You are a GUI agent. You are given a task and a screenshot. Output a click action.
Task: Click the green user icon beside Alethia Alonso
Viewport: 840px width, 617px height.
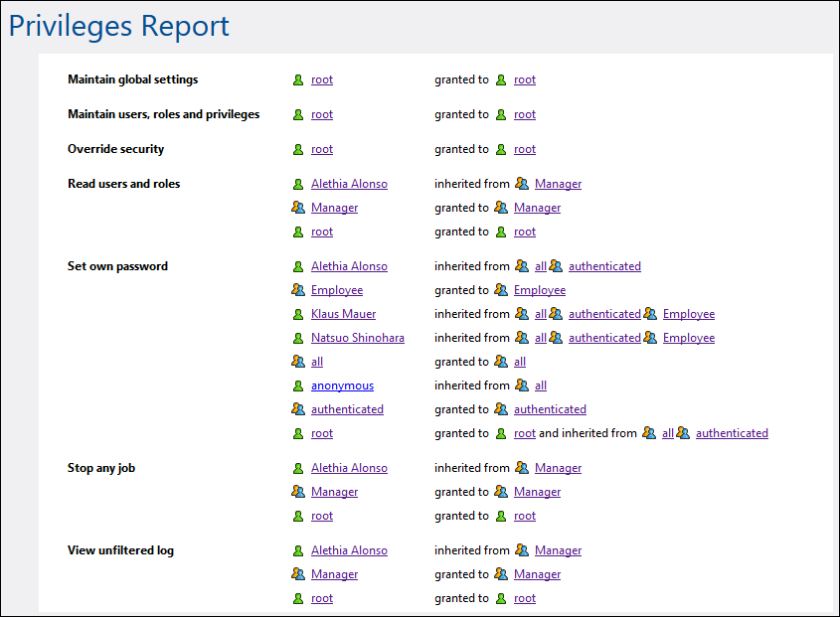[x=297, y=184]
